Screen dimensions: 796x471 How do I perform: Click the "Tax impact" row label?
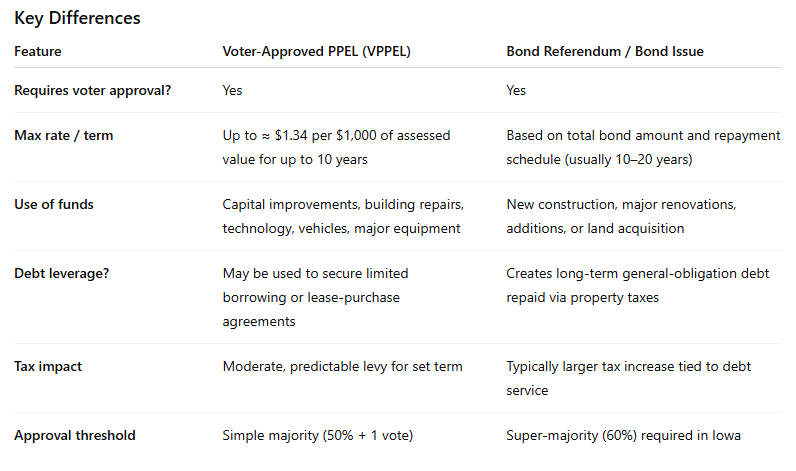(48, 366)
